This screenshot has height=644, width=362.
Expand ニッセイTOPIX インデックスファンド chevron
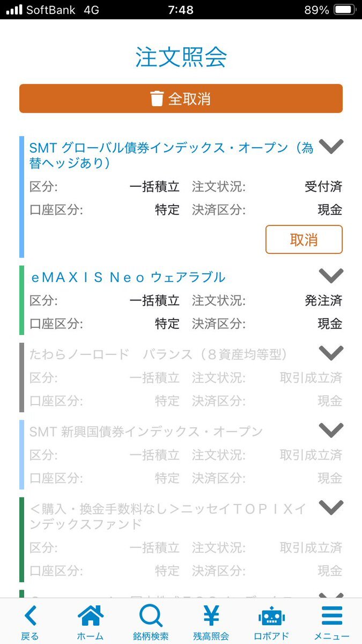coord(331,507)
